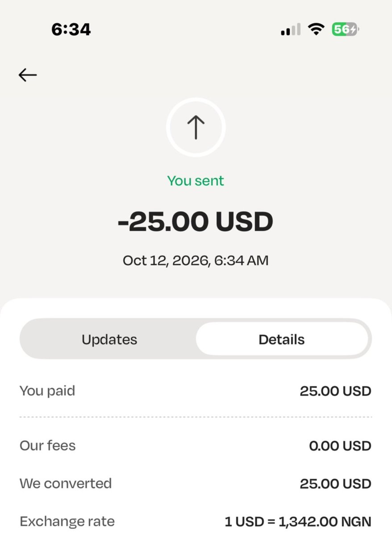Tap the 0.00 USD fees value
This screenshot has height=535, width=392.
coord(340,446)
